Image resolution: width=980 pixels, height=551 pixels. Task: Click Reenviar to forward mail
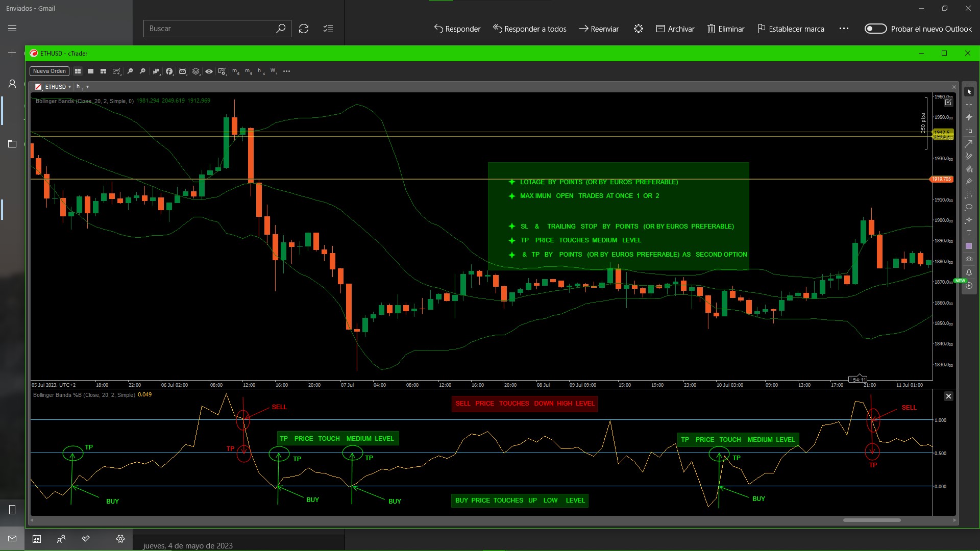click(599, 29)
